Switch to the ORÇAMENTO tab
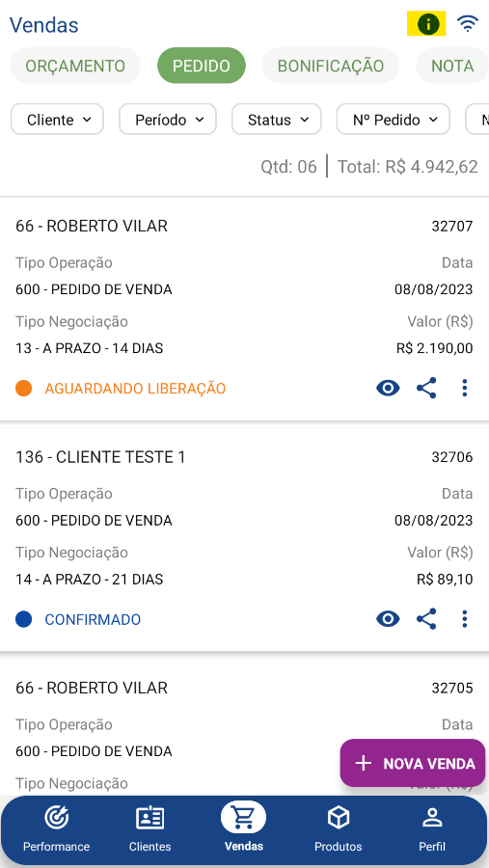Image resolution: width=489 pixels, height=868 pixels. click(x=75, y=66)
